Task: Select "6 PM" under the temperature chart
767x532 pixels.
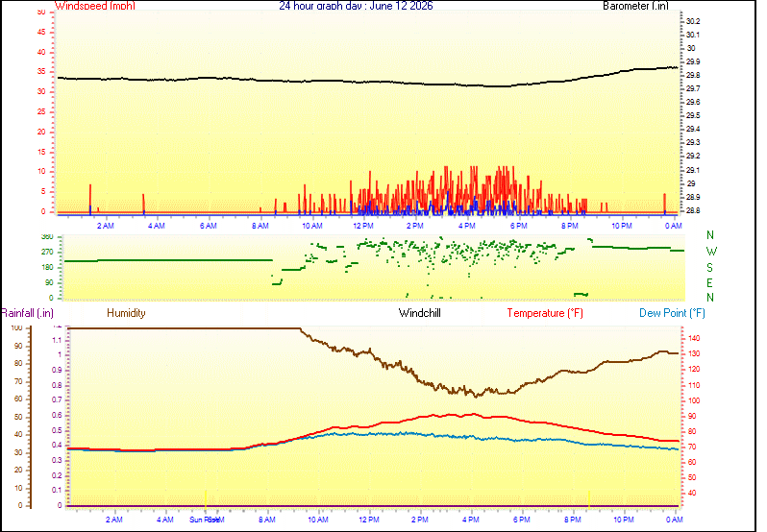Action: [x=522, y=520]
